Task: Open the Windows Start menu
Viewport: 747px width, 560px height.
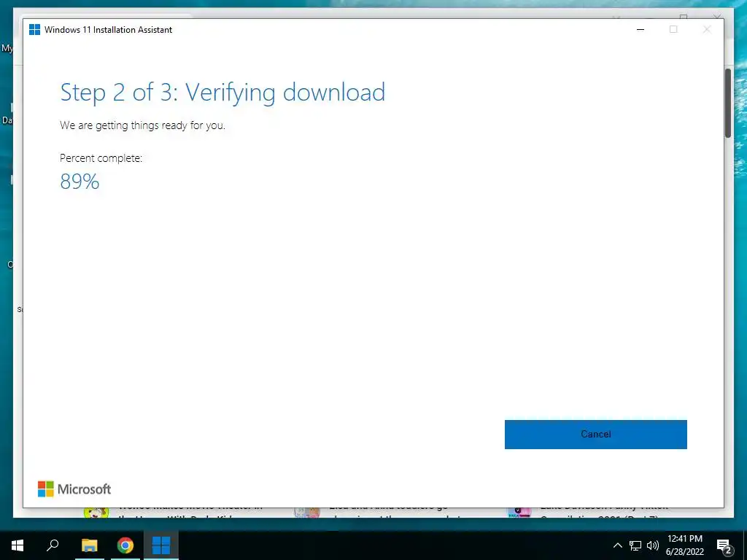Action: coord(18,545)
